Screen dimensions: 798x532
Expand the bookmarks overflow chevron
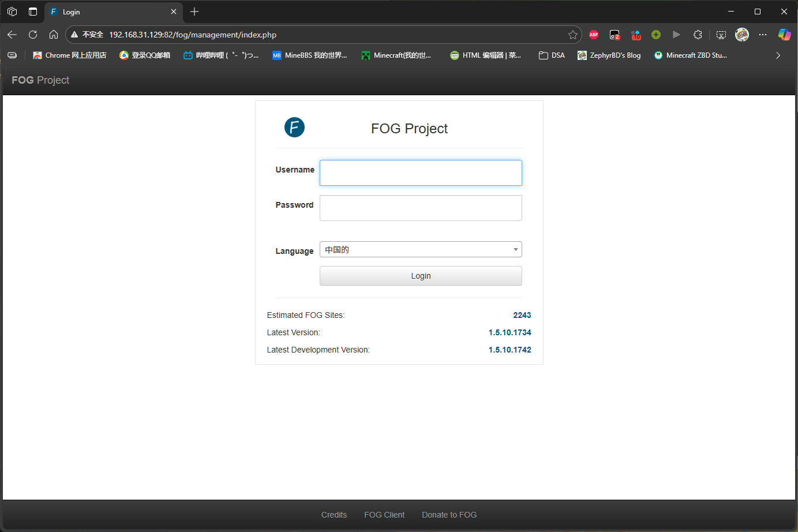[x=778, y=55]
